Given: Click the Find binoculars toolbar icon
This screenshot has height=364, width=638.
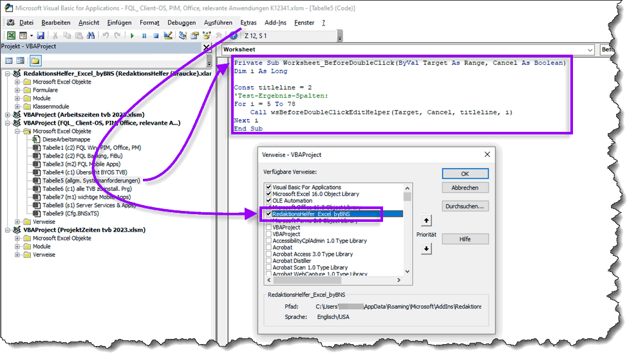Looking at the screenshot, I should (91, 36).
